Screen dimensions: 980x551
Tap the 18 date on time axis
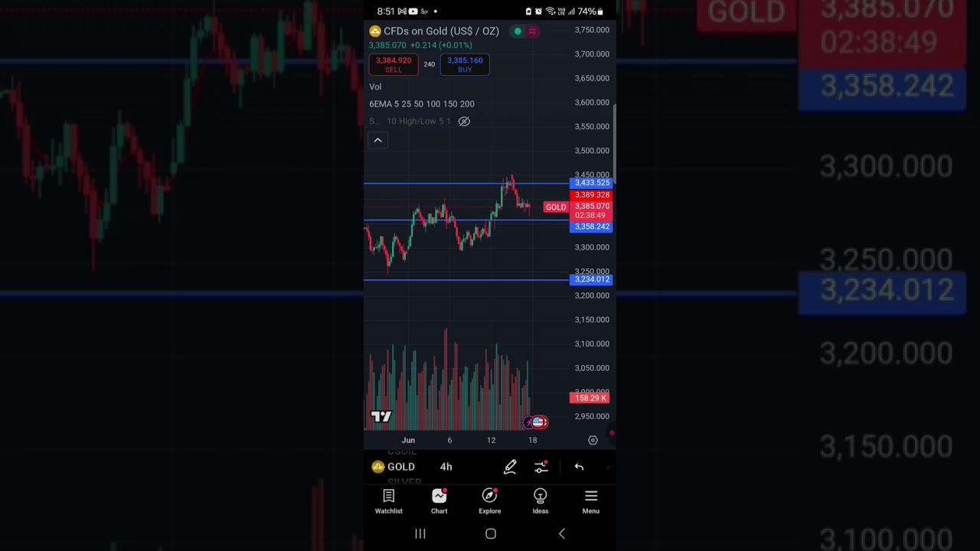532,440
